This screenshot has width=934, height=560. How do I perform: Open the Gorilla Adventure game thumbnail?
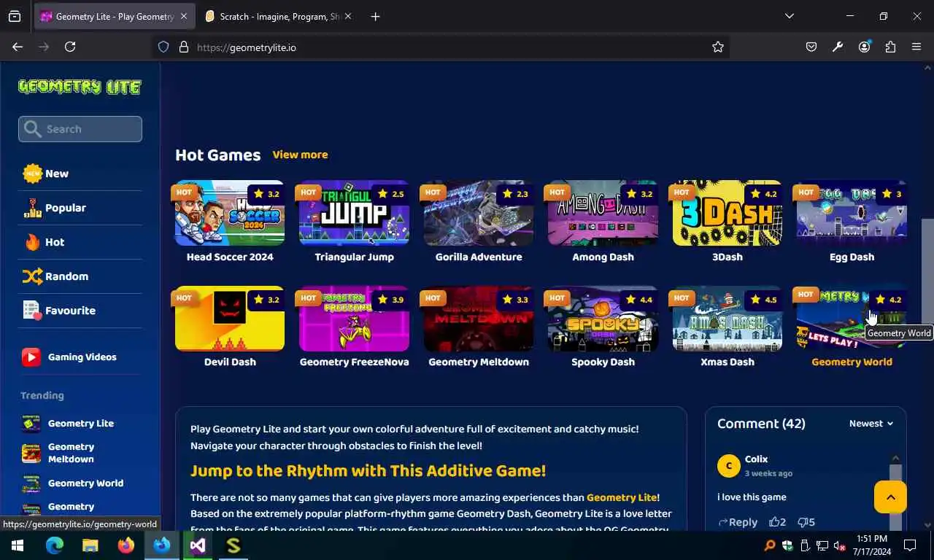point(479,213)
